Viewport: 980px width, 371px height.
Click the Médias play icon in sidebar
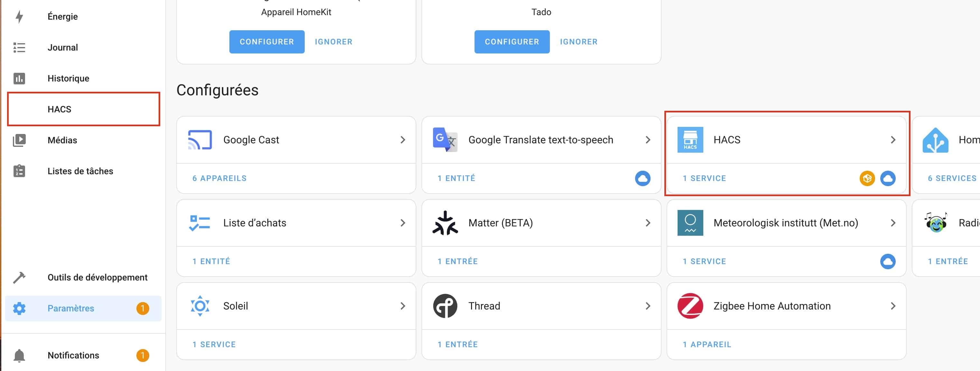19,140
